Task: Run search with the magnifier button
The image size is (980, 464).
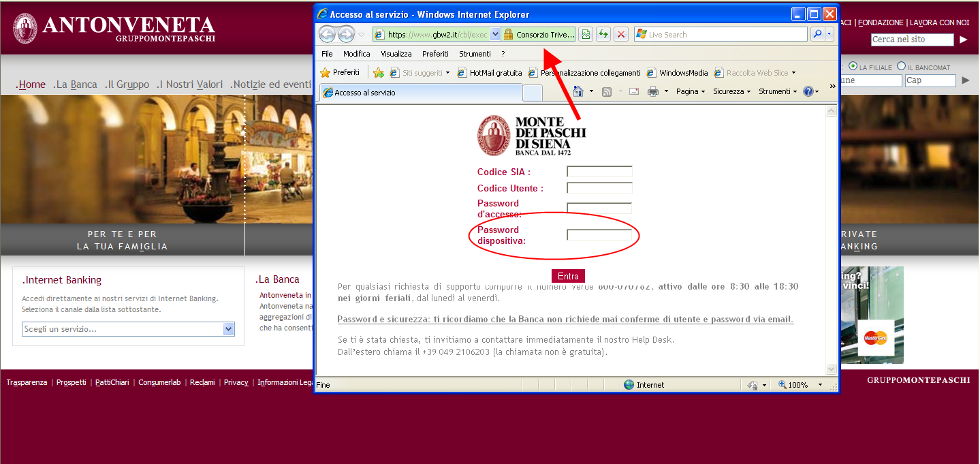Action: (817, 34)
